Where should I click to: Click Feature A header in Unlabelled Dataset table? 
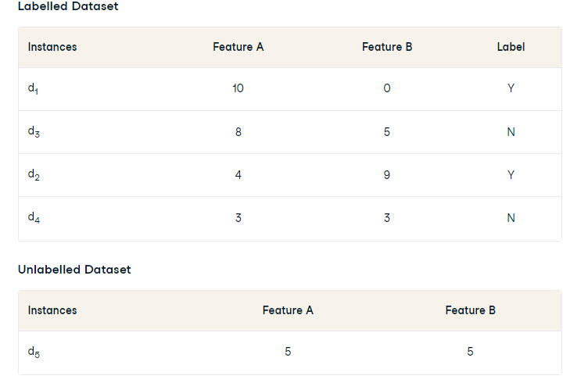coord(288,310)
